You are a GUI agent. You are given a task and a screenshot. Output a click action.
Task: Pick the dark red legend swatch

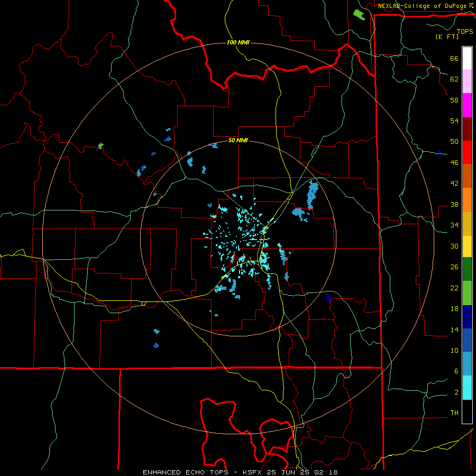[467, 129]
